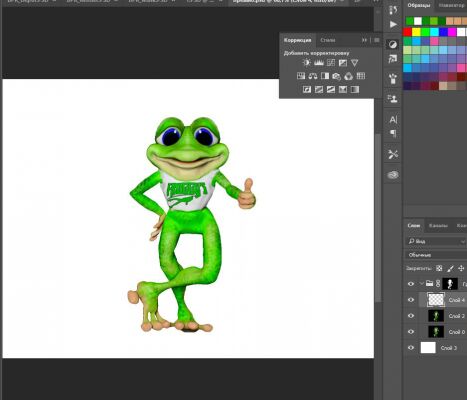Add a Brightness/Contrast adjustment

tap(307, 63)
